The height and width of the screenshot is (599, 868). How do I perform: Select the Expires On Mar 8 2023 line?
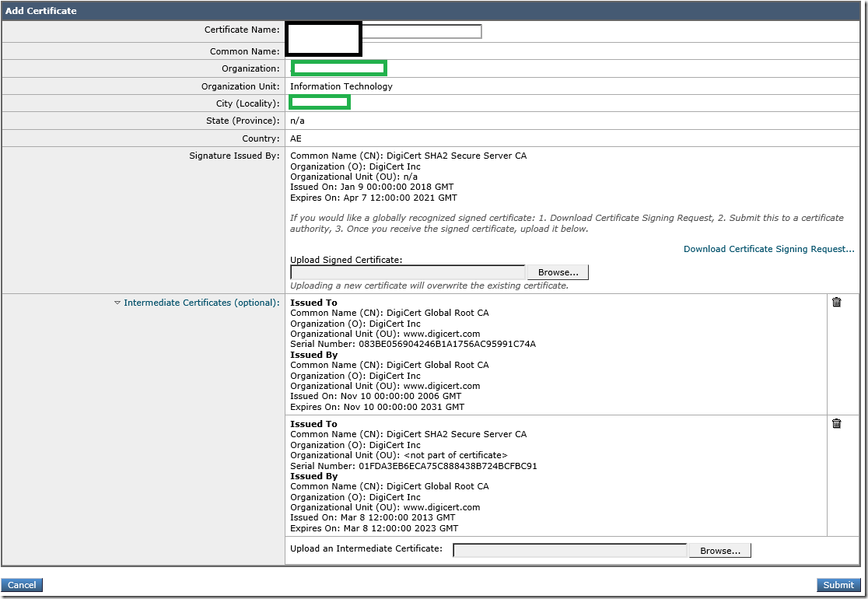pyautogui.click(x=374, y=528)
